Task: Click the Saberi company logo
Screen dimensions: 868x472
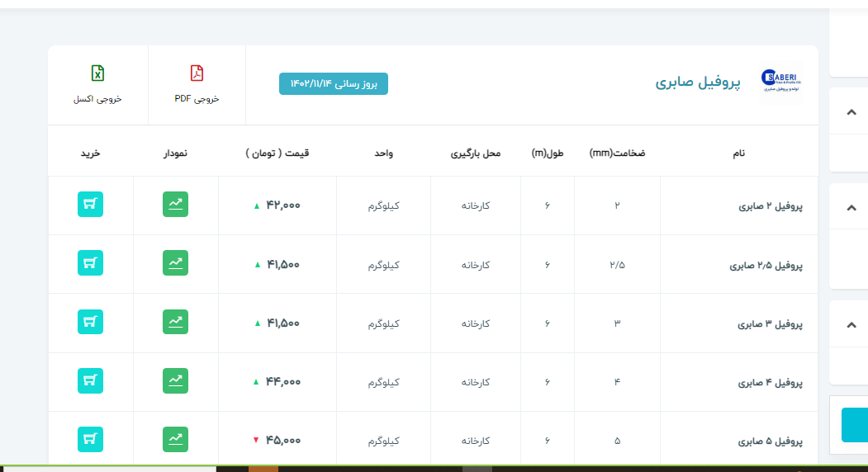Action: pyautogui.click(x=781, y=83)
